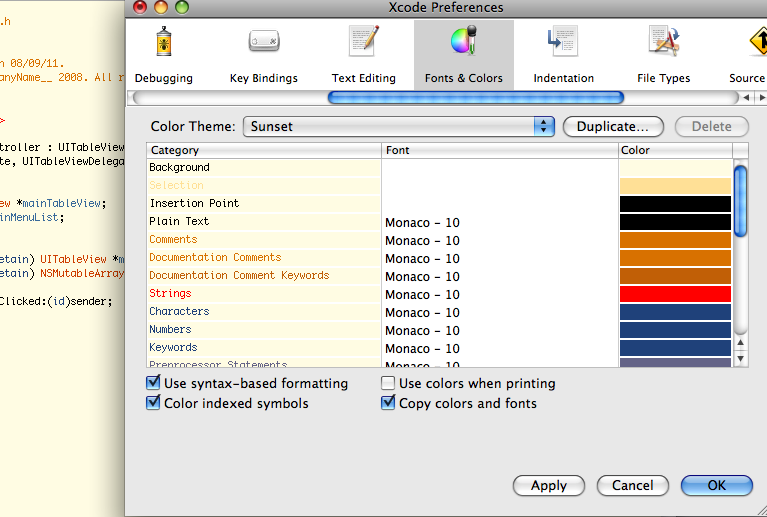
Task: Click the Fonts & Colors tab label
Action: (464, 78)
